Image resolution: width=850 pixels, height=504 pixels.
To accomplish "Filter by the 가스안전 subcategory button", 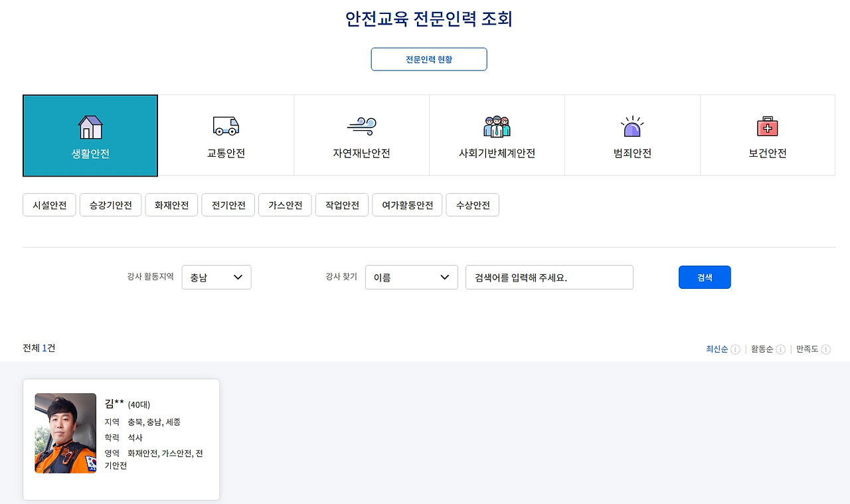I will point(286,205).
